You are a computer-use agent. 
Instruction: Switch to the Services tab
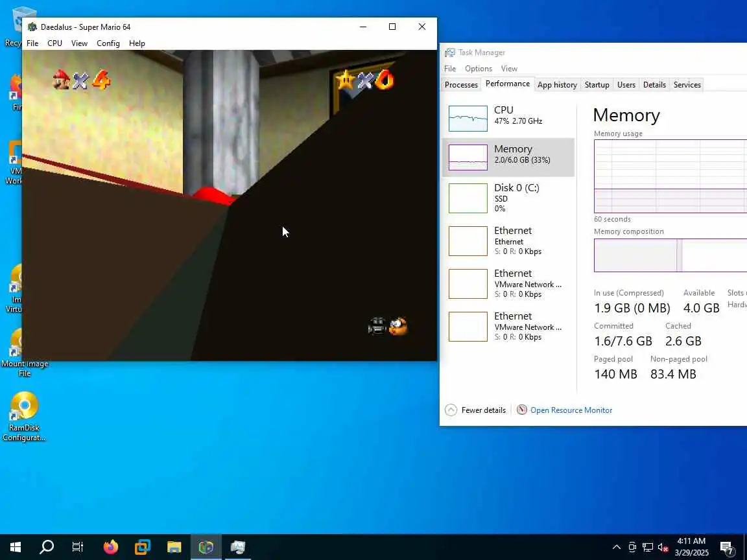pyautogui.click(x=687, y=85)
